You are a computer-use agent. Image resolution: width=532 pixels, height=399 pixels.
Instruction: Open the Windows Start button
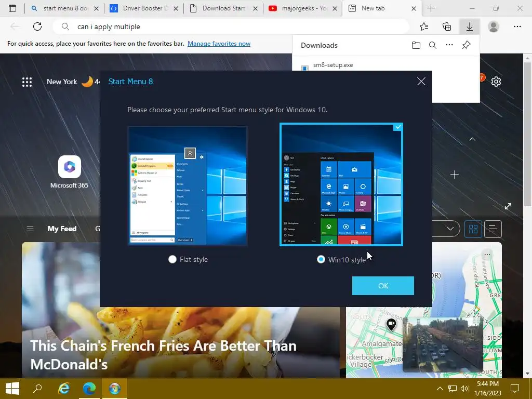click(12, 389)
